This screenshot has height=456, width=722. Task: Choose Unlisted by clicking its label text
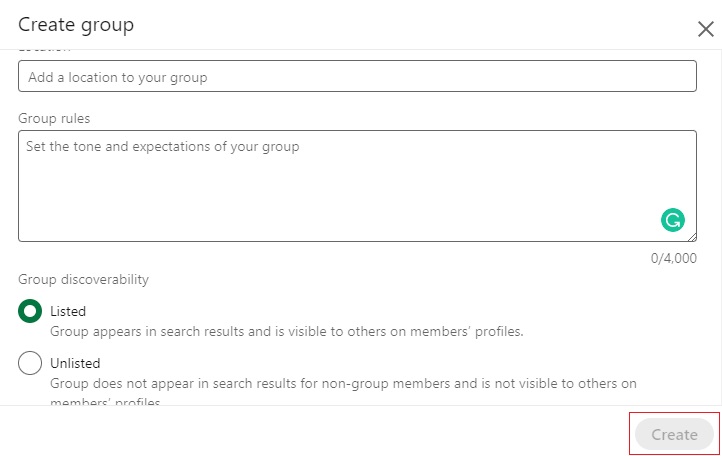tap(75, 363)
